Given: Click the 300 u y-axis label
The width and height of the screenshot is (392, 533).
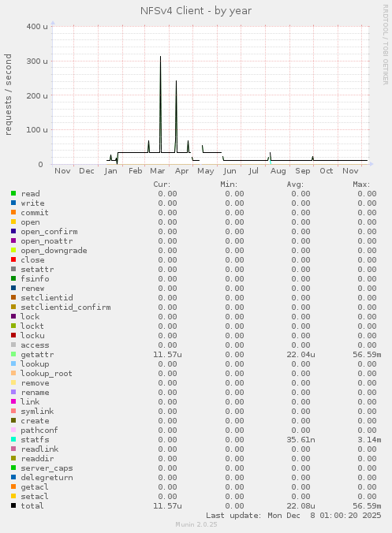Looking at the screenshot, I should (37, 61).
